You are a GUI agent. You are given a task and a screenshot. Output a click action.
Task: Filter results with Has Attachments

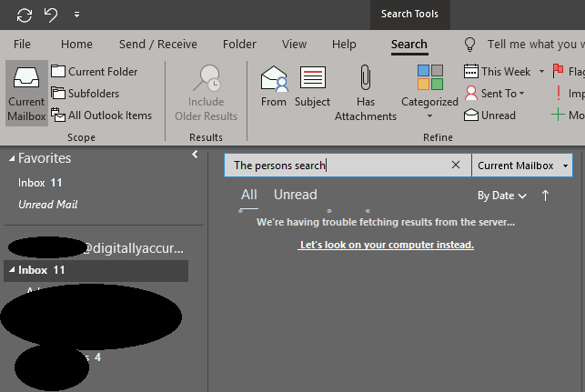[365, 93]
